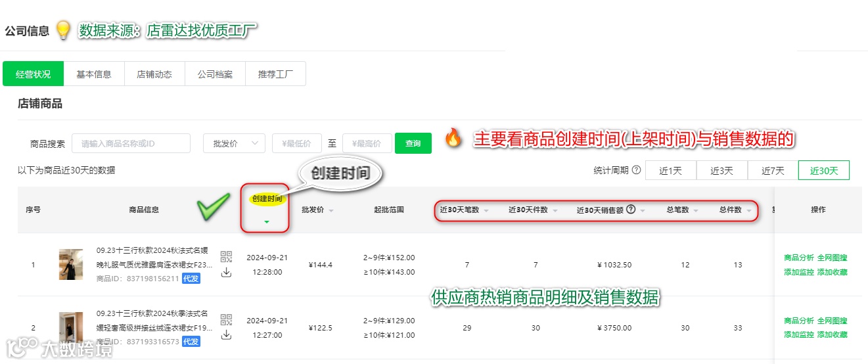Sort the 近30天件数 column
868x364 pixels.
point(554,211)
